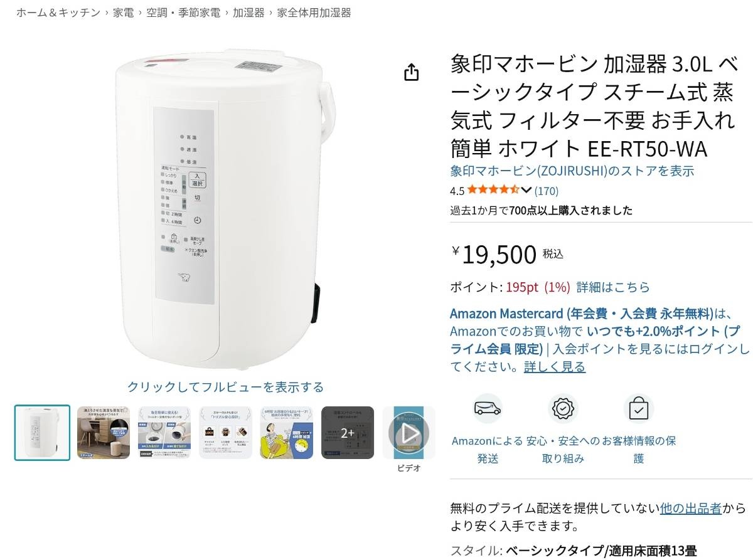
Task: Select the room scene second thumbnail
Action: (104, 433)
